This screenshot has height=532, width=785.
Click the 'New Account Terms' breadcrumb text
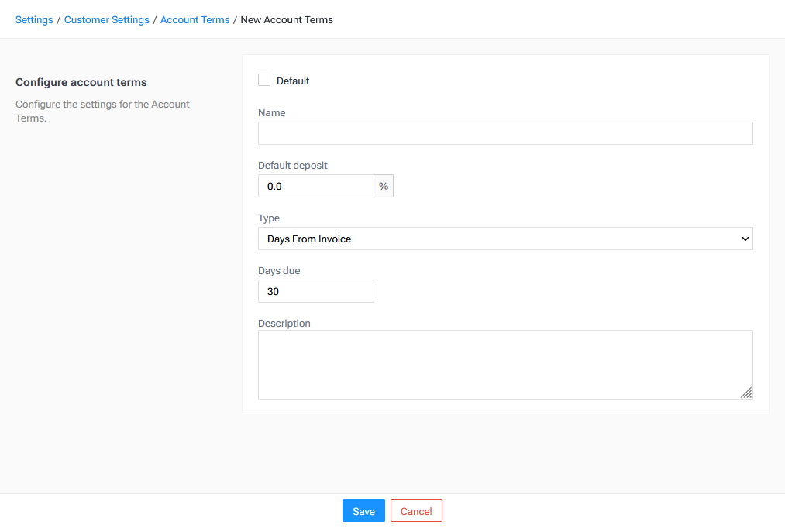287,20
